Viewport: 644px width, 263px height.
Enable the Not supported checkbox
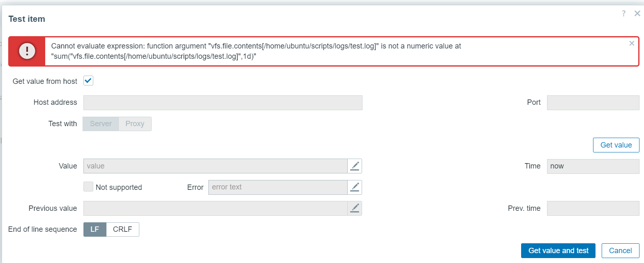[88, 187]
